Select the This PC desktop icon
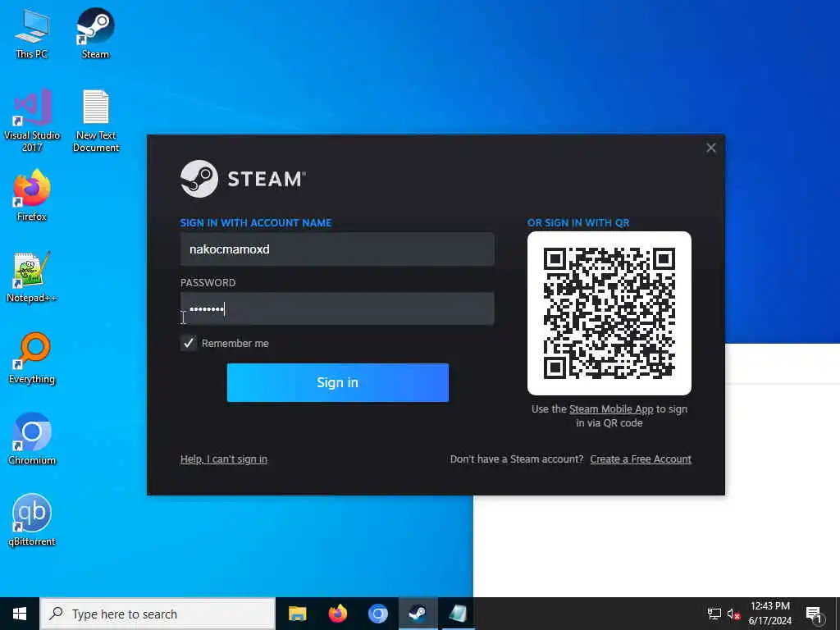 [x=32, y=33]
